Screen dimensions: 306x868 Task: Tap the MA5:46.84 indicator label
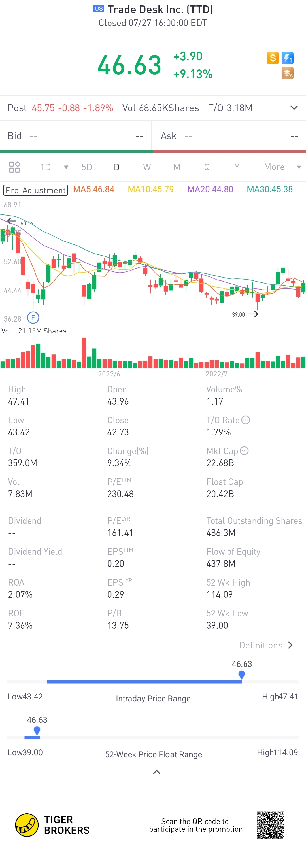94,189
